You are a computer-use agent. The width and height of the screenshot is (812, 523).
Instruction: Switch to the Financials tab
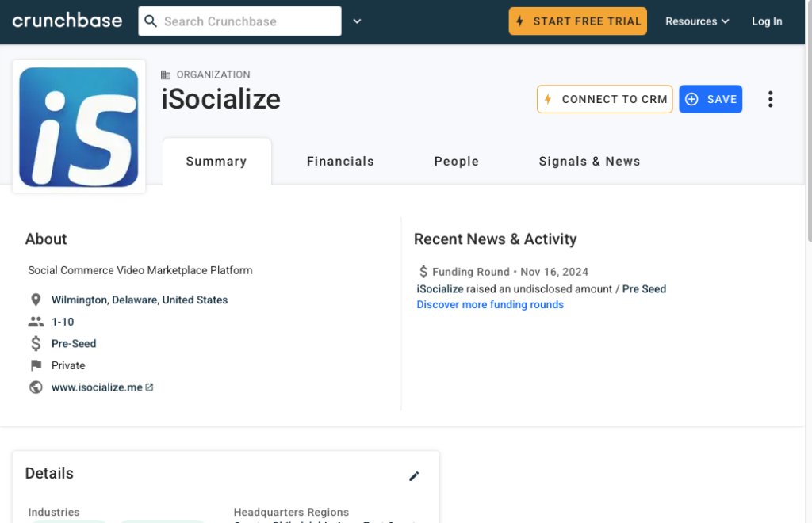pyautogui.click(x=340, y=162)
